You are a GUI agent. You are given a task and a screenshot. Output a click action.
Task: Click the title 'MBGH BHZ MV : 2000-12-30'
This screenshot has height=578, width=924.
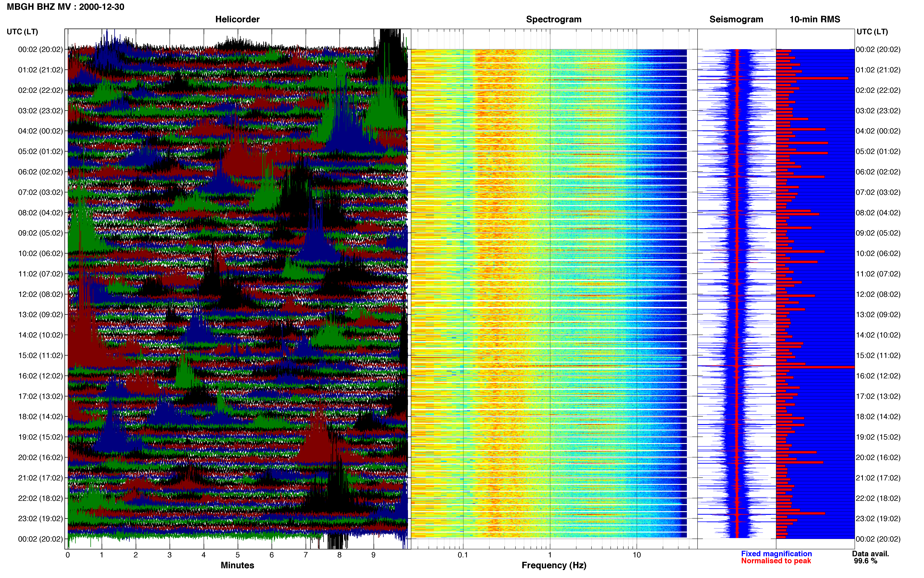(65, 7)
